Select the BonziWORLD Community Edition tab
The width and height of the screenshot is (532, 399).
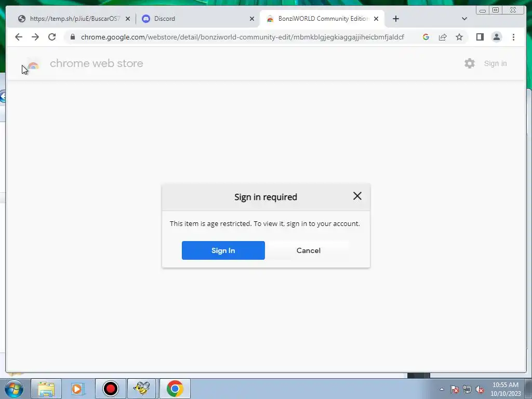pyautogui.click(x=322, y=19)
